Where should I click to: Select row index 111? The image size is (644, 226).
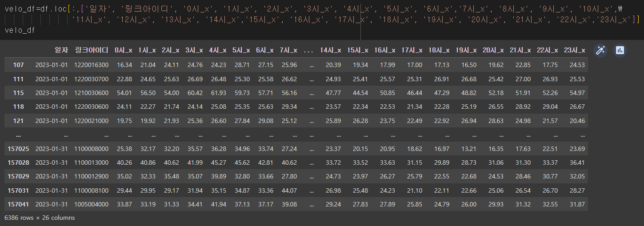[x=18, y=79]
